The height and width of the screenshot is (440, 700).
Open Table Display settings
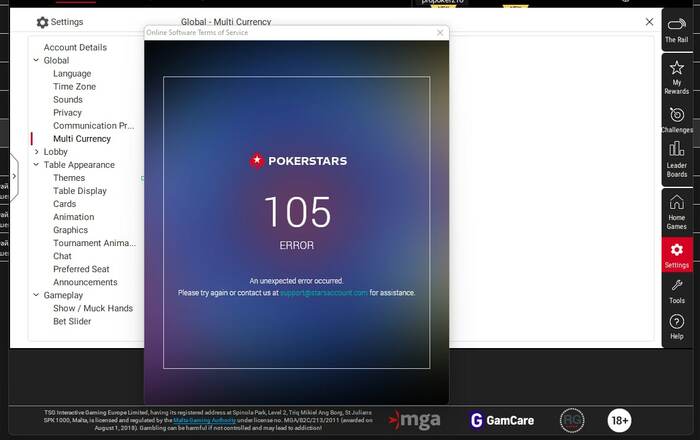[80, 191]
